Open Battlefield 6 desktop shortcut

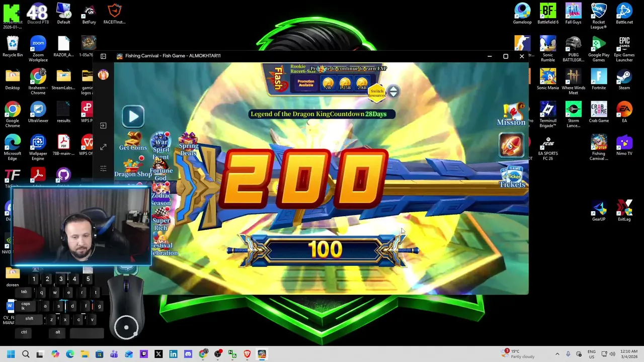click(x=548, y=14)
